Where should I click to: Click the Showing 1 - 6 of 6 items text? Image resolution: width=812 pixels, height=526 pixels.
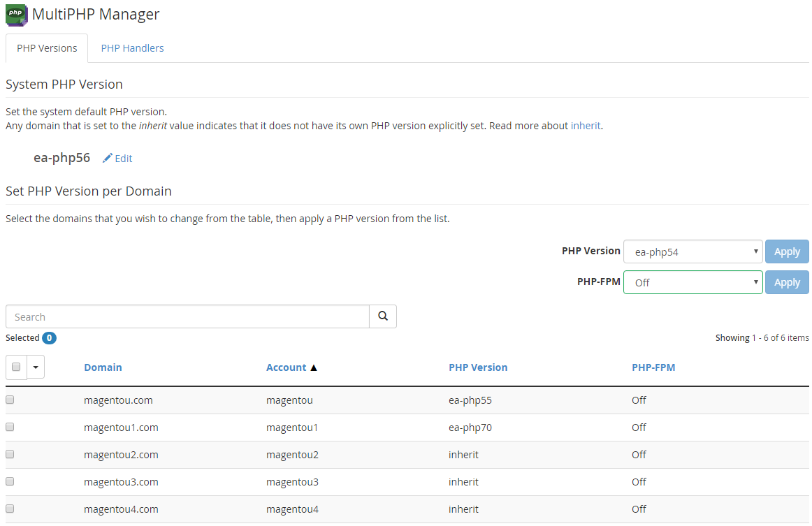click(x=762, y=337)
